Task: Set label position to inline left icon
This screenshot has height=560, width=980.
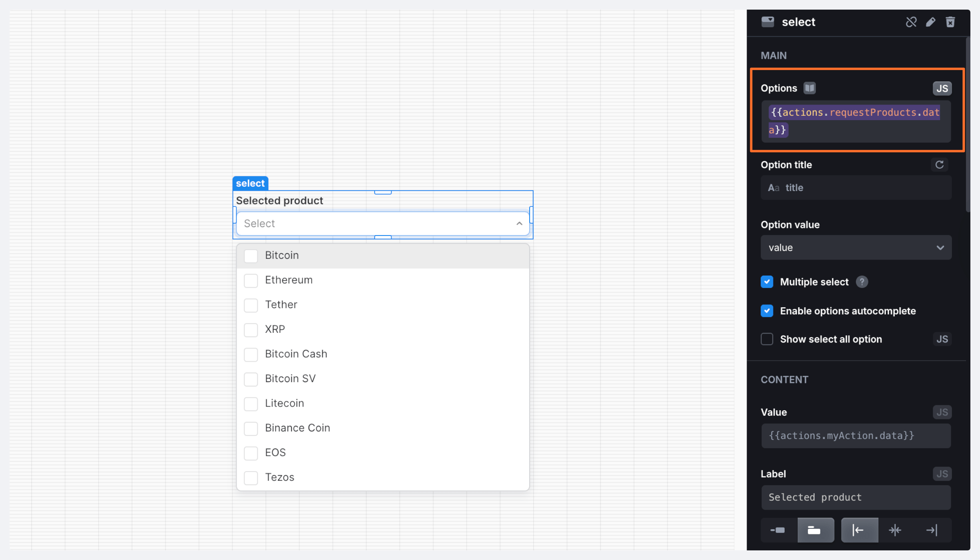Action: 777,530
